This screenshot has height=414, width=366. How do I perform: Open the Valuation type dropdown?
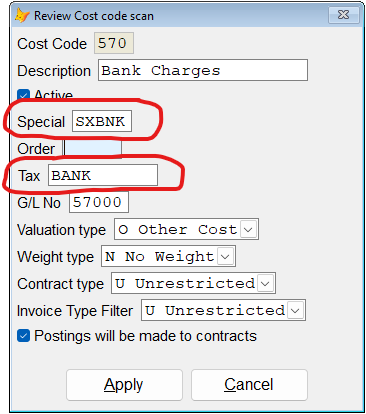[248, 229]
